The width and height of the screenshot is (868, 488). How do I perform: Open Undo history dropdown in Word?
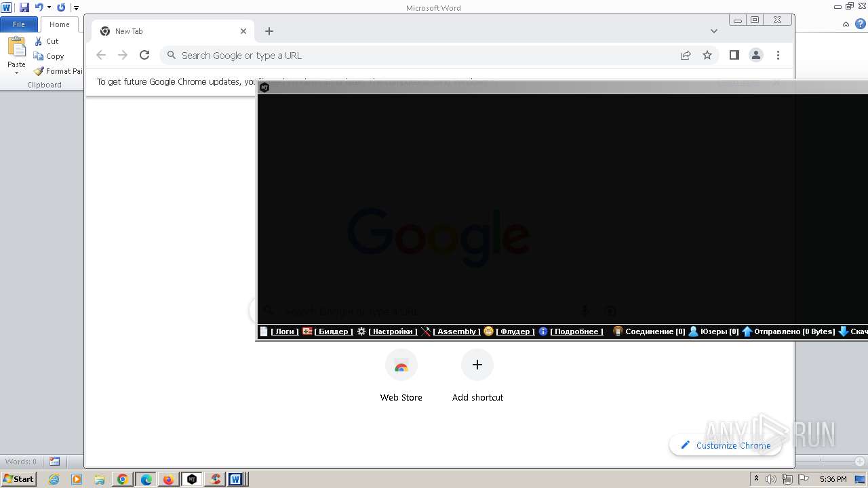coord(49,7)
